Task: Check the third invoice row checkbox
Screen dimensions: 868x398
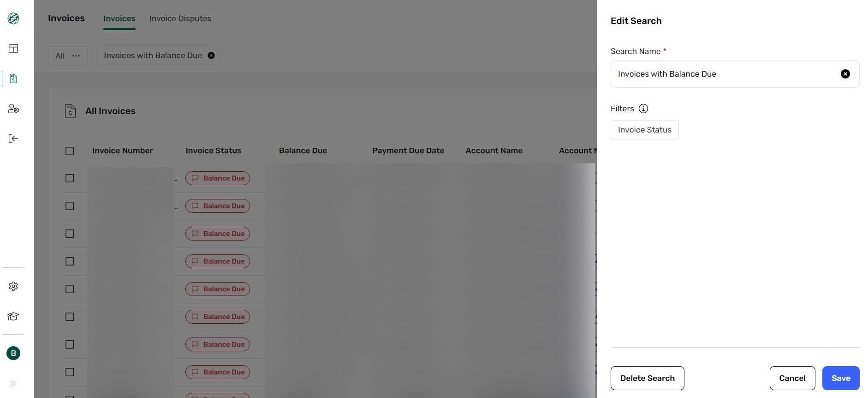Action: (x=70, y=234)
